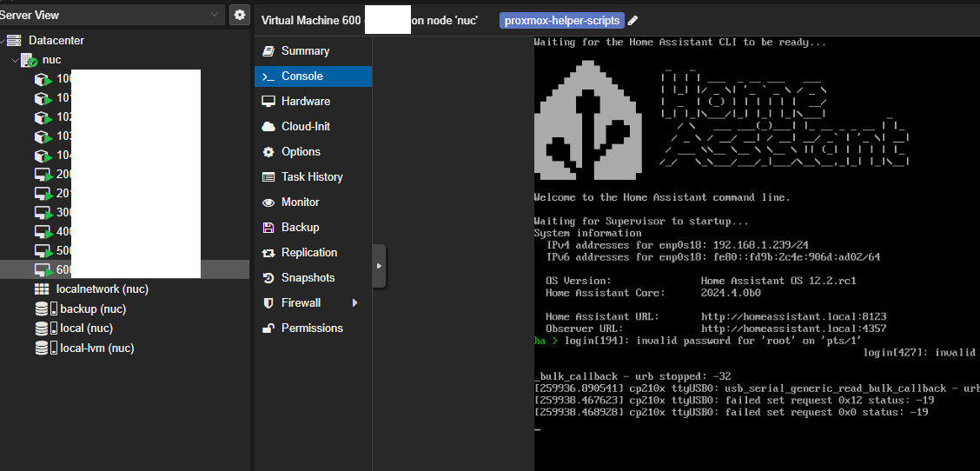This screenshot has height=471, width=980.
Task: Select VM 201 monitor icon
Action: pos(43,194)
